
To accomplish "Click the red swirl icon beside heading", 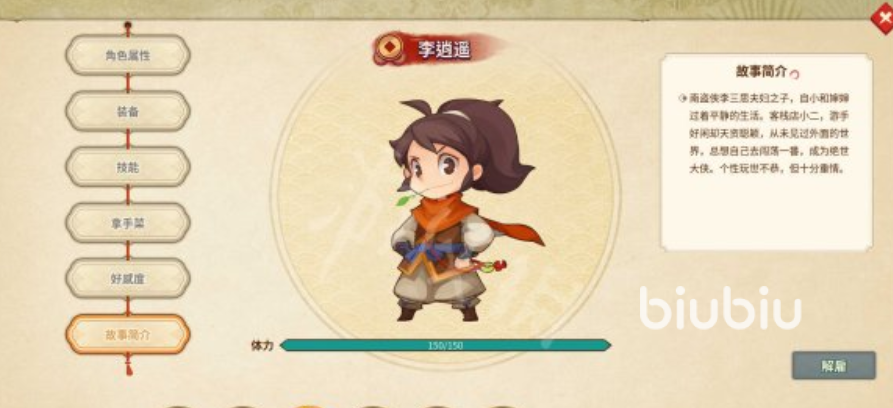I will pos(795,73).
